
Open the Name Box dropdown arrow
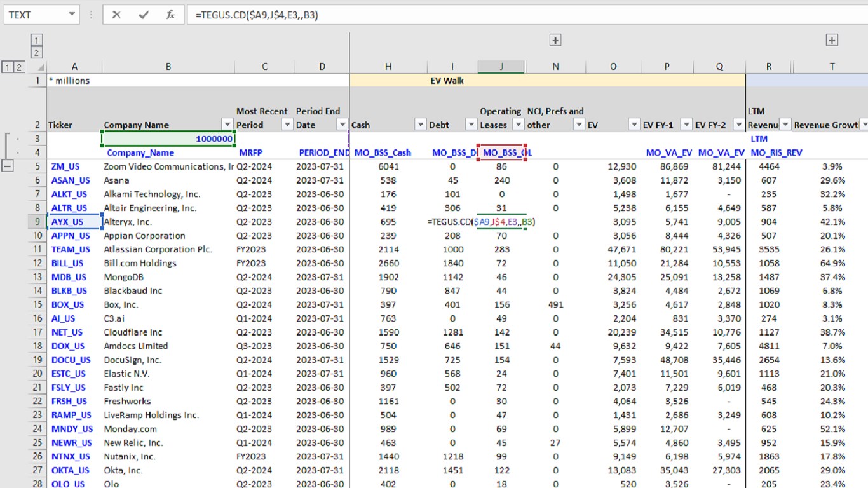71,15
